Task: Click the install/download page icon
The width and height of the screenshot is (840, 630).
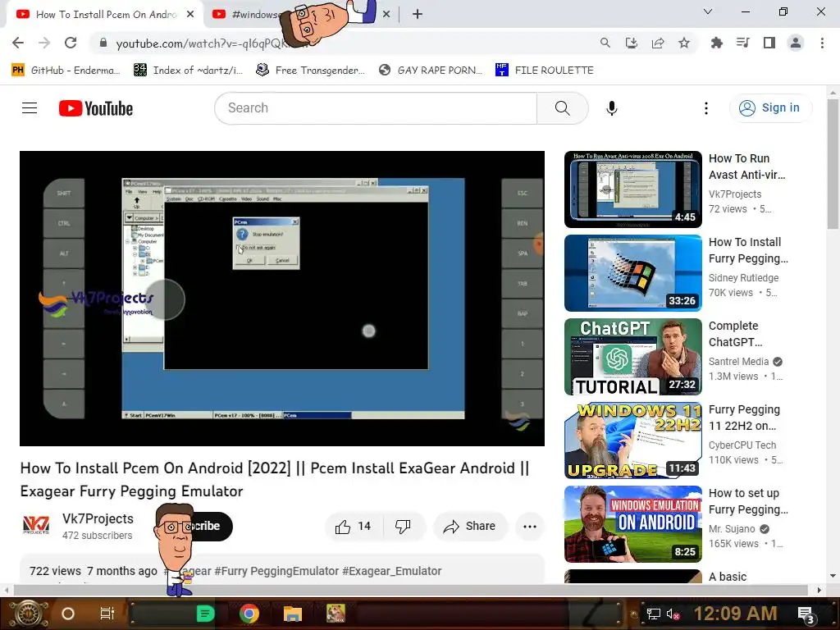Action: [631, 43]
